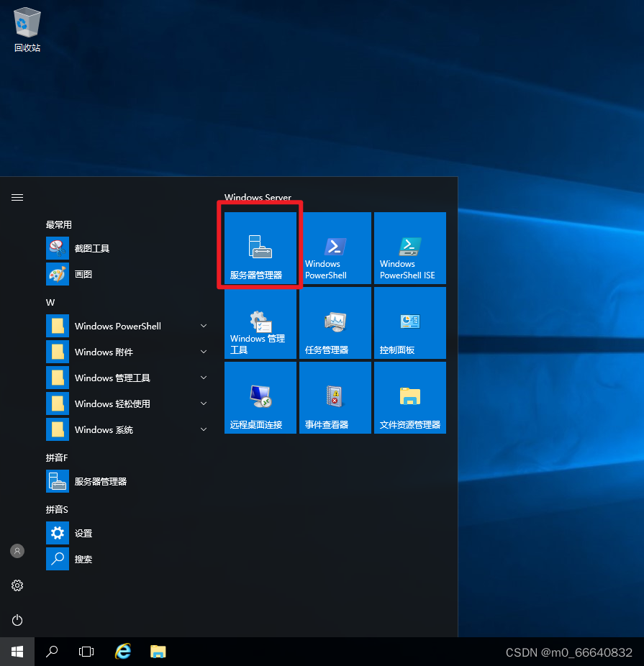Open the power options icon
The width and height of the screenshot is (644, 666).
click(x=17, y=620)
